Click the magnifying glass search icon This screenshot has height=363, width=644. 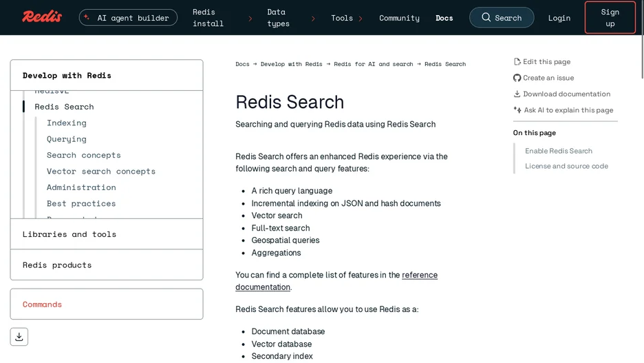pyautogui.click(x=486, y=17)
